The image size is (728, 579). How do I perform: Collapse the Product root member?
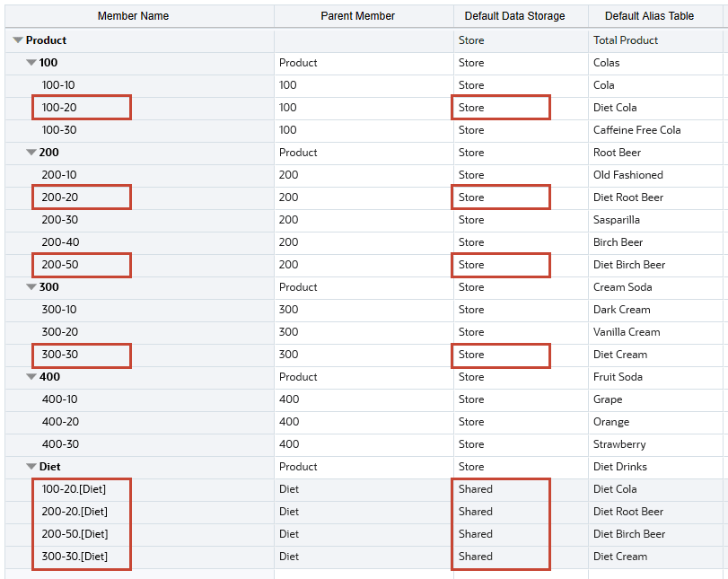point(18,40)
